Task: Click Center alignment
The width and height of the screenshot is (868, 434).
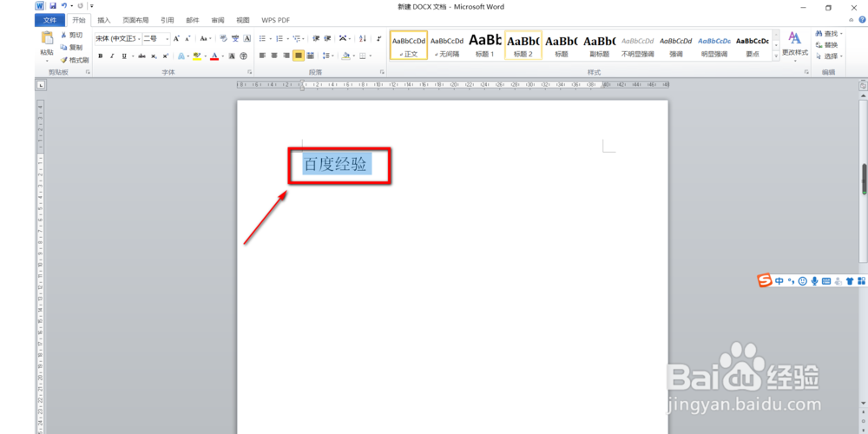Action: [274, 56]
